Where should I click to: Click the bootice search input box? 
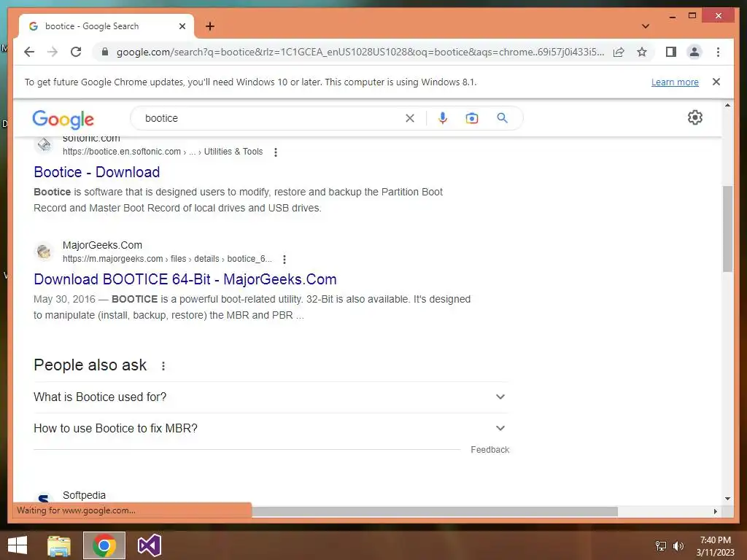tap(271, 118)
